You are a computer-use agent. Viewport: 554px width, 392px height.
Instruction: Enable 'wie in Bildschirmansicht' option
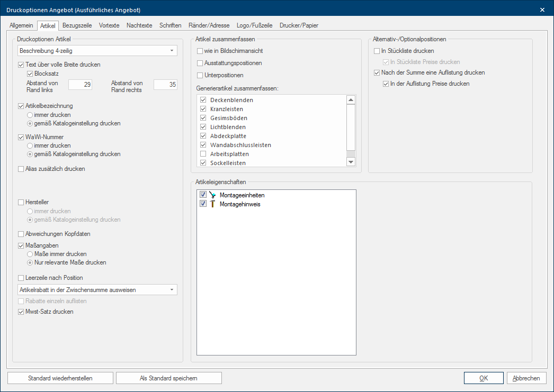pos(200,51)
